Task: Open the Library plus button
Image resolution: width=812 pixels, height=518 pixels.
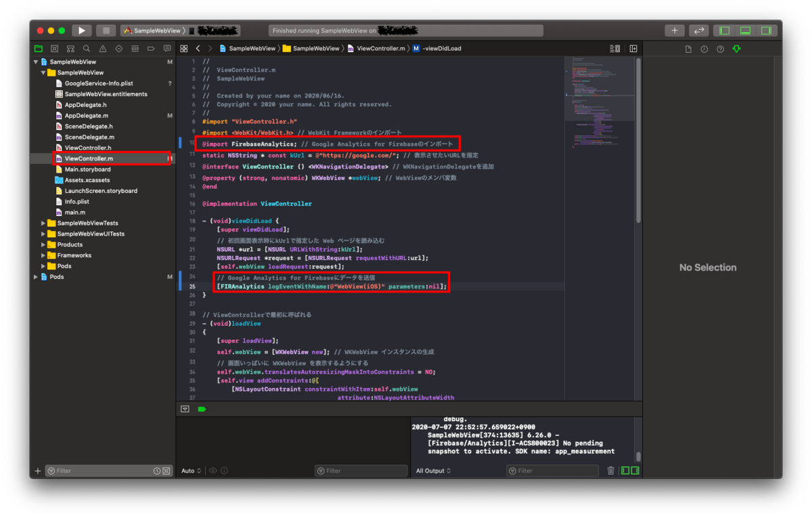Action: [x=675, y=30]
